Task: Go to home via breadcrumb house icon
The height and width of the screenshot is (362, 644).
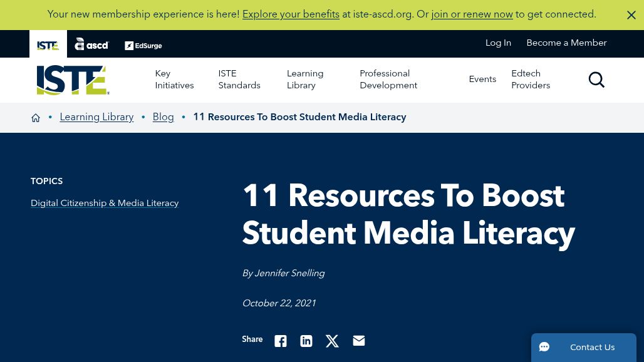Action: [36, 118]
